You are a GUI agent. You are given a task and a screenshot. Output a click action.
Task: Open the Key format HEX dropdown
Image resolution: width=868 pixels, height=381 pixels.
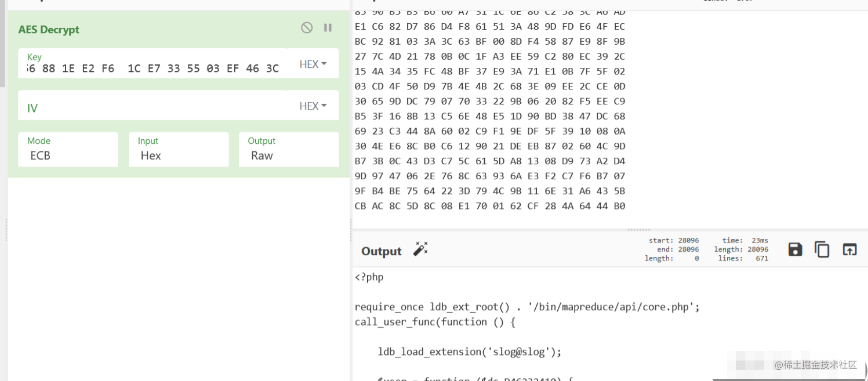tap(313, 64)
